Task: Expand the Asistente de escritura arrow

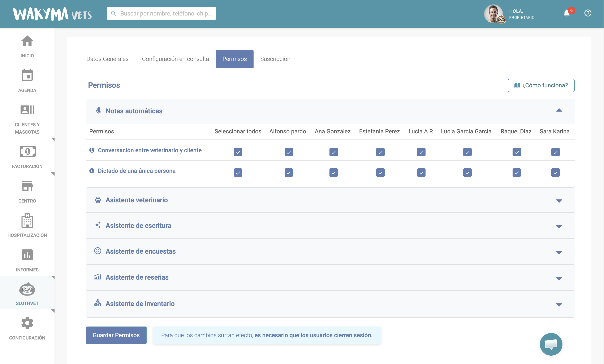Action: tap(559, 226)
